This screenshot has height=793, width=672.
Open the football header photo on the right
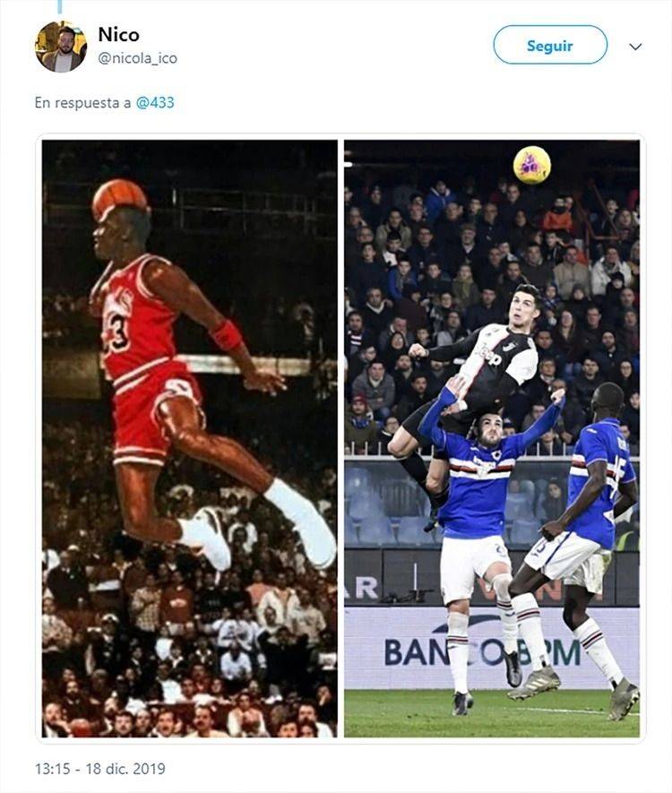coord(492,438)
